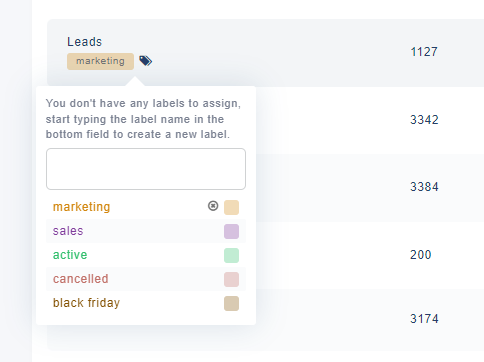The image size is (484, 362).
Task: Click the marketing tag badge under Leads
Action: [100, 61]
